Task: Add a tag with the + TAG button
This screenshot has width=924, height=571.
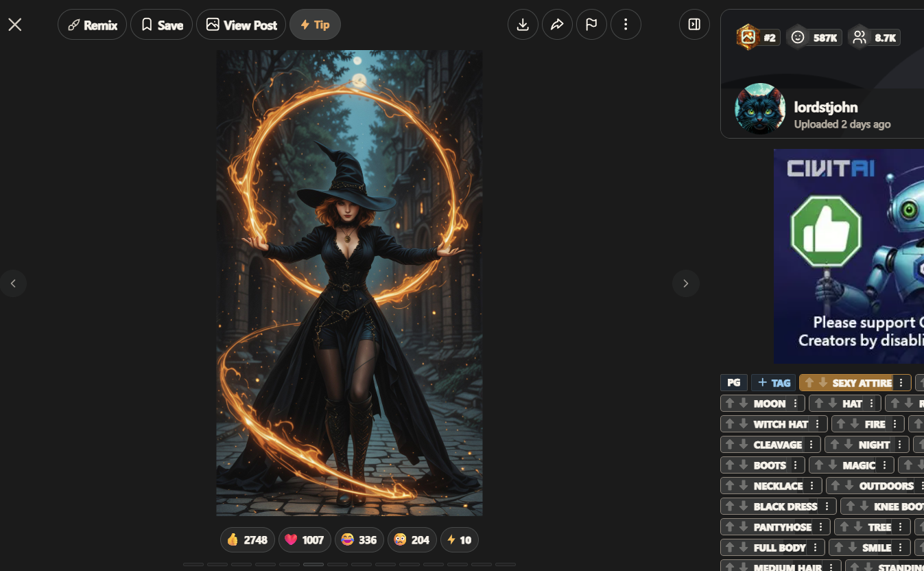Action: pyautogui.click(x=774, y=383)
